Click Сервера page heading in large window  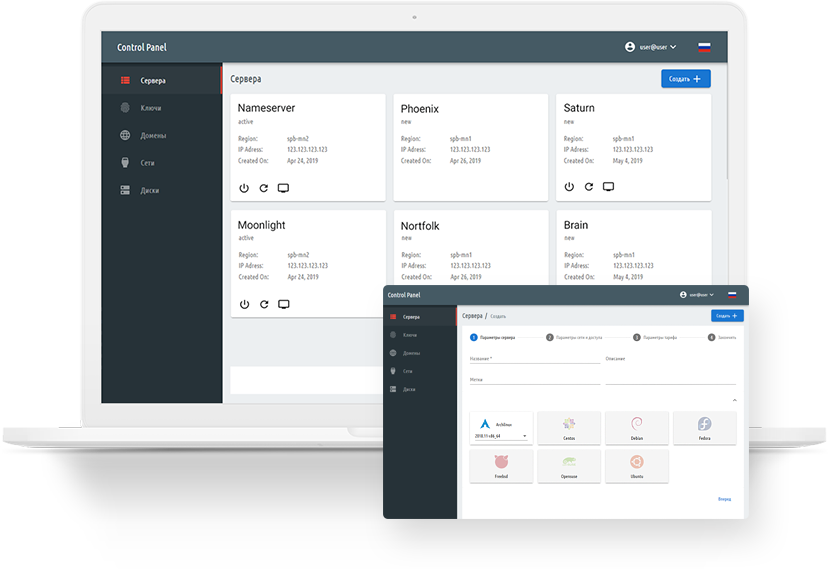[x=245, y=79]
